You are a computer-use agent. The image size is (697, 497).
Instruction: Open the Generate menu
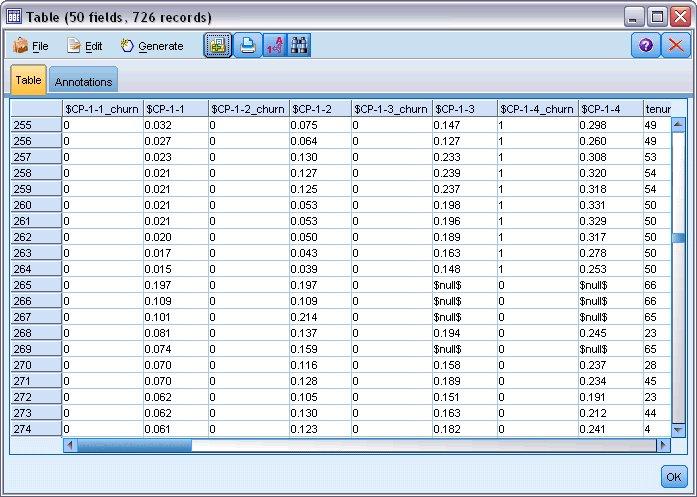click(x=152, y=46)
